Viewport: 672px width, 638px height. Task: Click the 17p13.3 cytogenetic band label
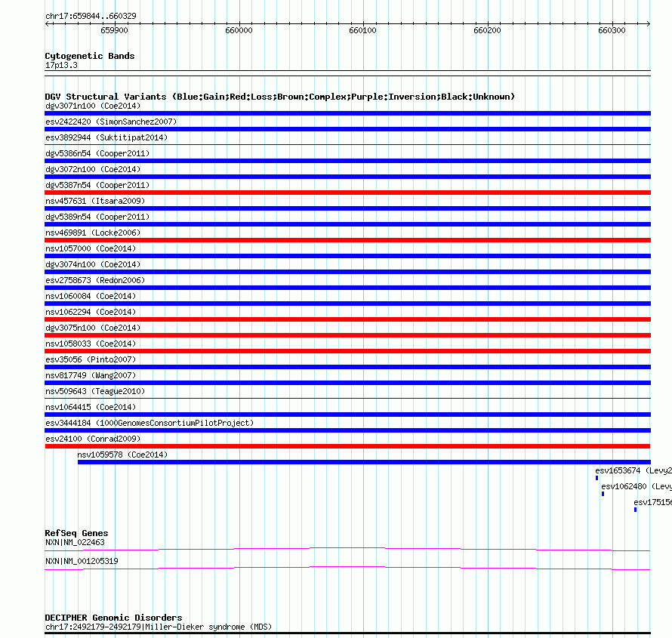61,65
